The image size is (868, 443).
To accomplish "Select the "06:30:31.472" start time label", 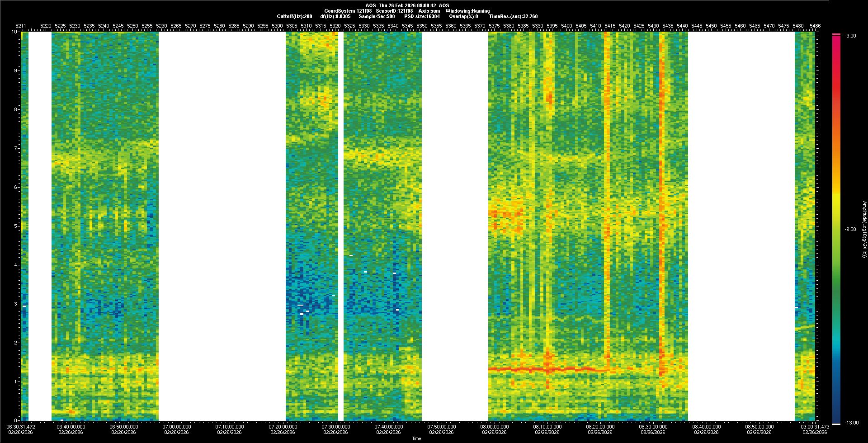I will (x=21, y=426).
